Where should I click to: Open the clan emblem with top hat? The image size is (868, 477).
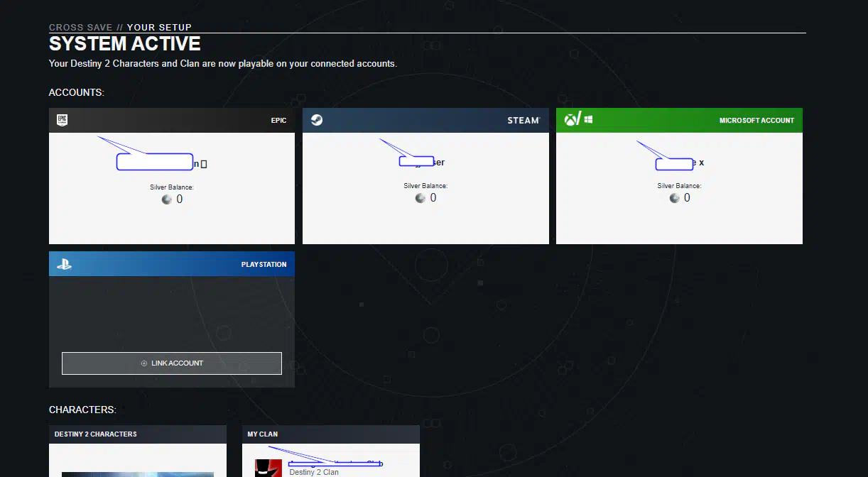[268, 468]
